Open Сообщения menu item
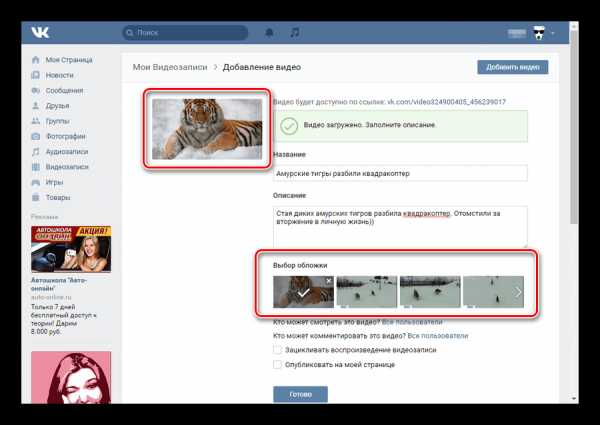This screenshot has height=425, width=600. coord(64,90)
